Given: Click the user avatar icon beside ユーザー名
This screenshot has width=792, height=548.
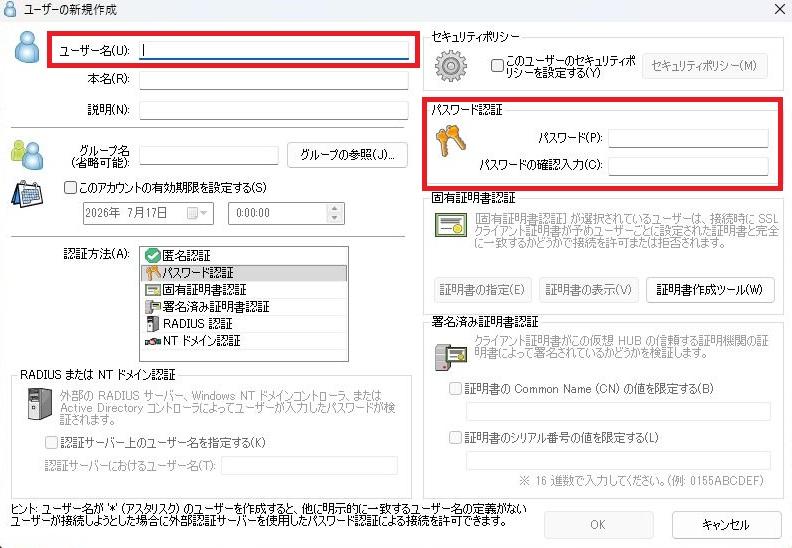Looking at the screenshot, I should [x=27, y=47].
